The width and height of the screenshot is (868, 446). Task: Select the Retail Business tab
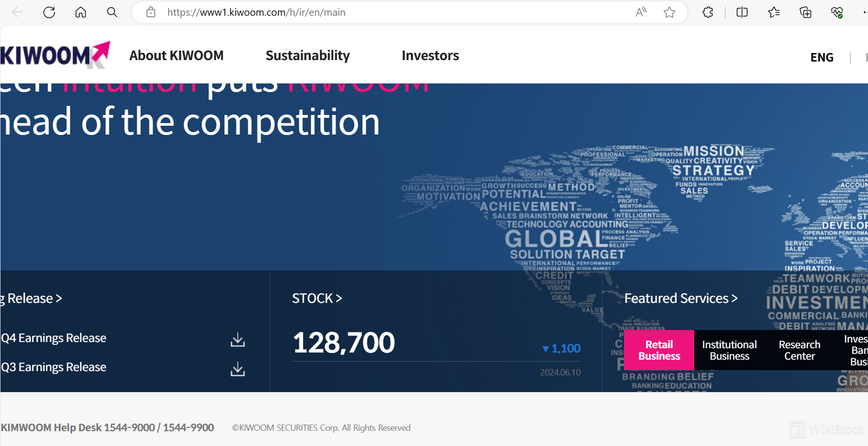[659, 350]
